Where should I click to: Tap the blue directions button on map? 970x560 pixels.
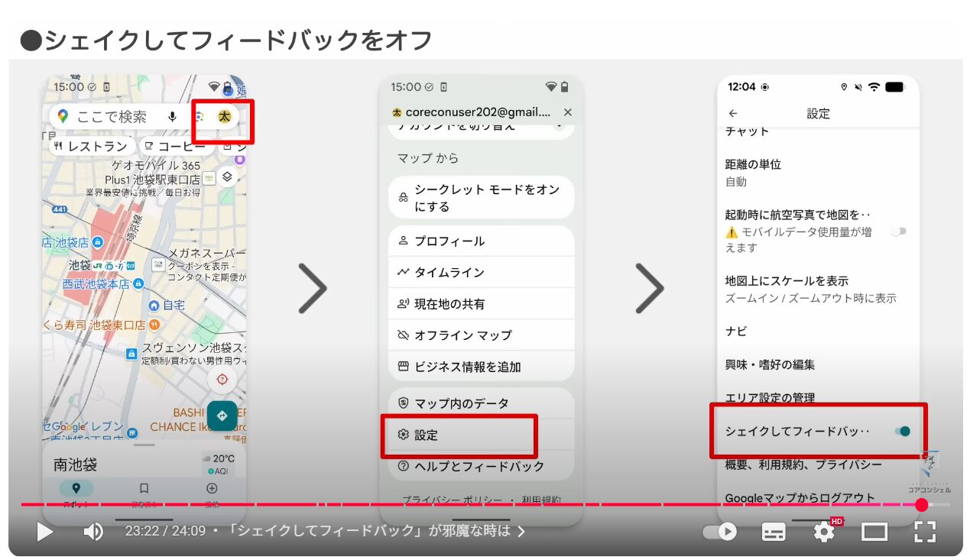pyautogui.click(x=222, y=416)
